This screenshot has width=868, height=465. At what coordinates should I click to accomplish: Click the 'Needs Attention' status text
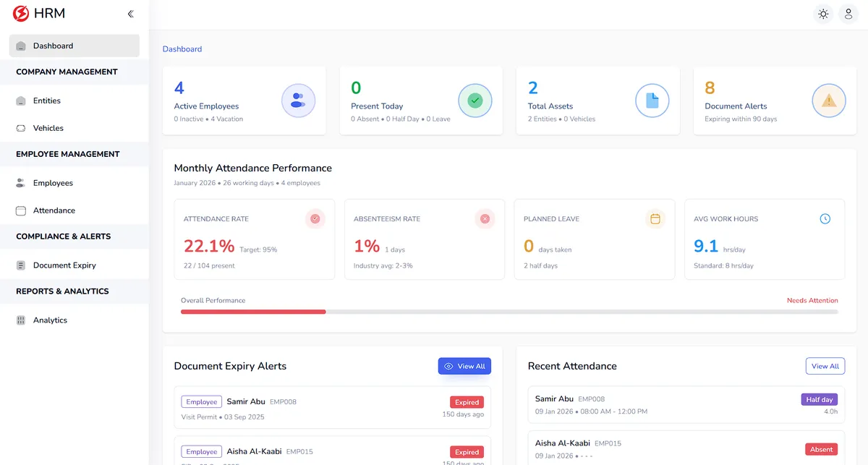812,300
